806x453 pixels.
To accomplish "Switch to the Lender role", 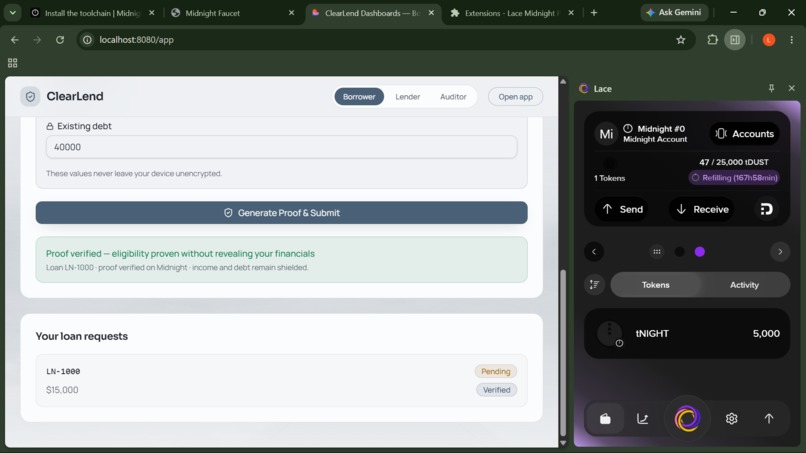I will pyautogui.click(x=408, y=97).
